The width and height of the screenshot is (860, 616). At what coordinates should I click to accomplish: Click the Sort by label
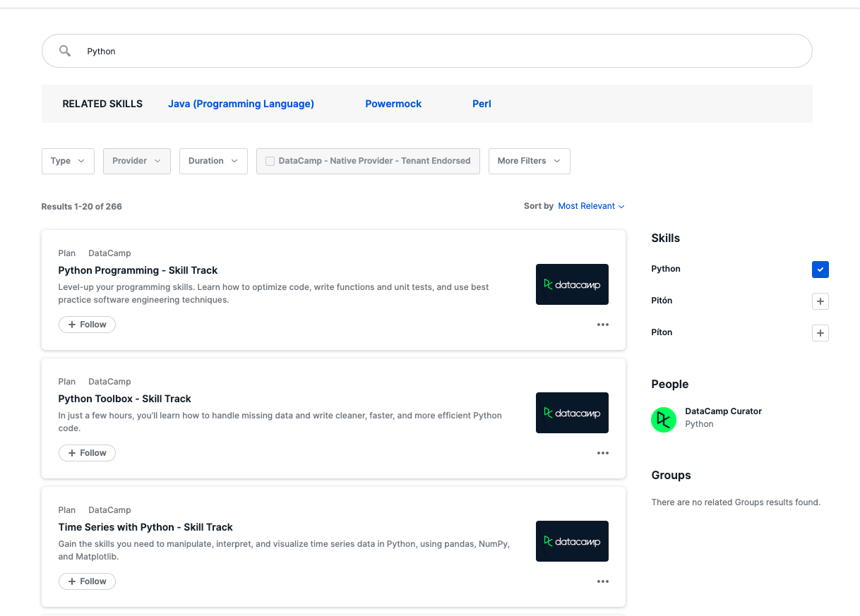pos(539,206)
